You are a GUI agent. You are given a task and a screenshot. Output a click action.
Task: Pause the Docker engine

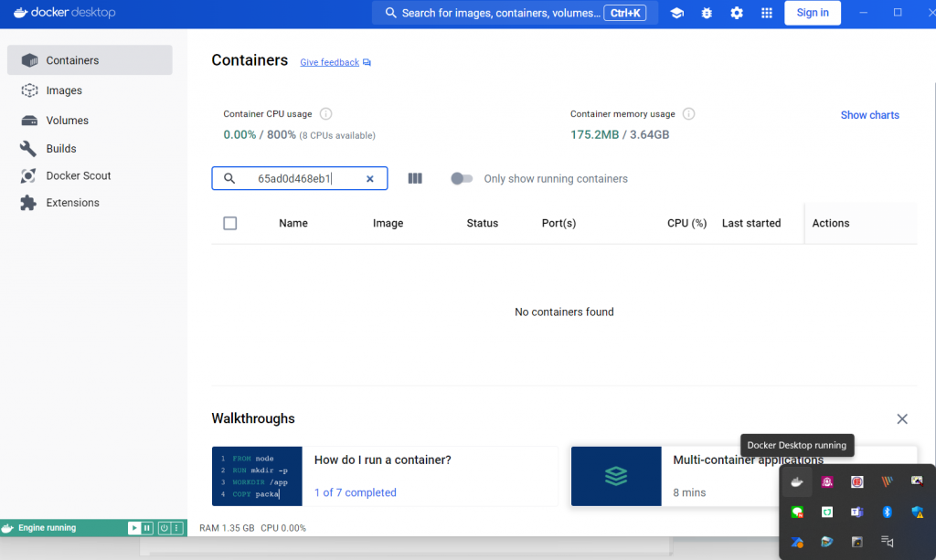tap(147, 528)
